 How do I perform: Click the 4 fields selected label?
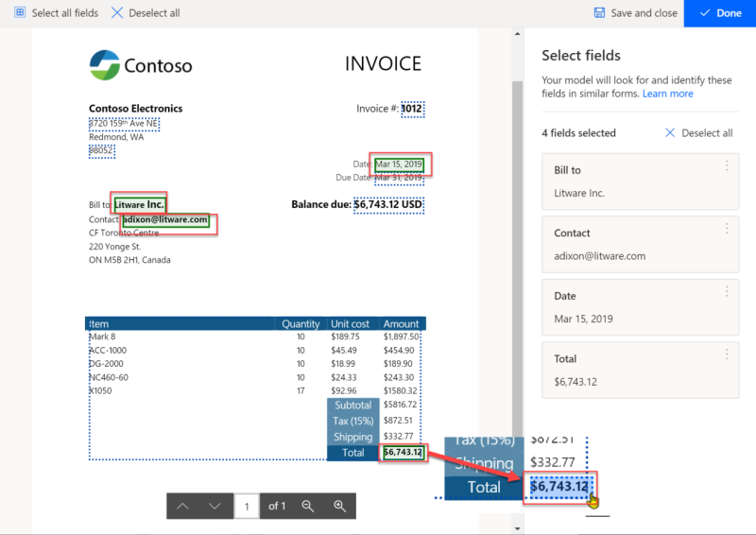pos(578,133)
